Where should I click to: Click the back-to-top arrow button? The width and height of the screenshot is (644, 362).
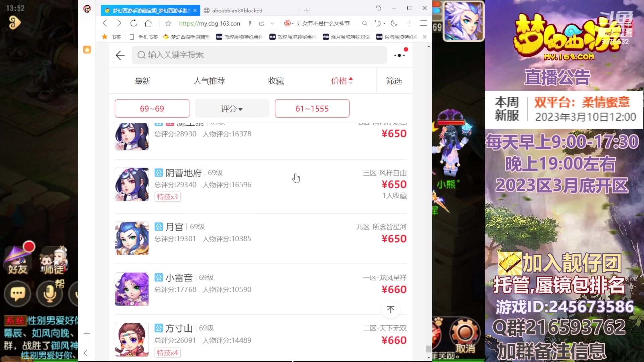click(x=391, y=309)
